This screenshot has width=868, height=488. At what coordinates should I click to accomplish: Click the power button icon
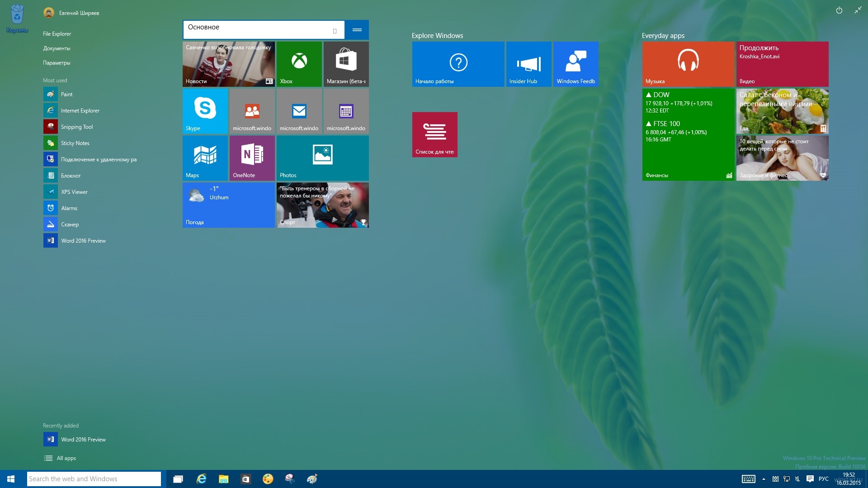point(839,10)
